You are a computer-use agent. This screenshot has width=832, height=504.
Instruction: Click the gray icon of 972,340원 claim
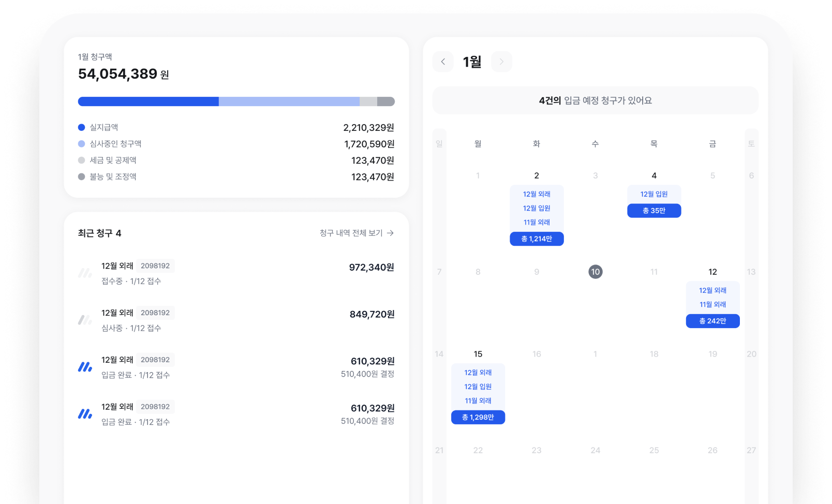(x=85, y=273)
